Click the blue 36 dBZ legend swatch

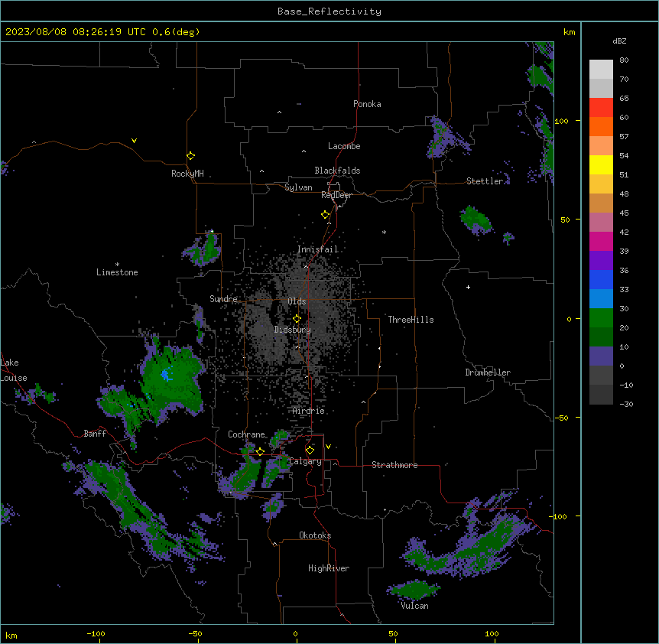click(601, 279)
